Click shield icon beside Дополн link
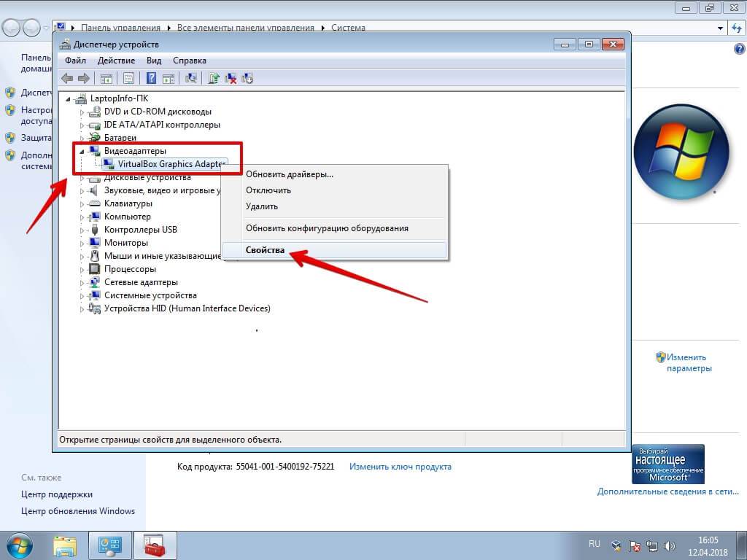The width and height of the screenshot is (747, 560). pos(10,155)
